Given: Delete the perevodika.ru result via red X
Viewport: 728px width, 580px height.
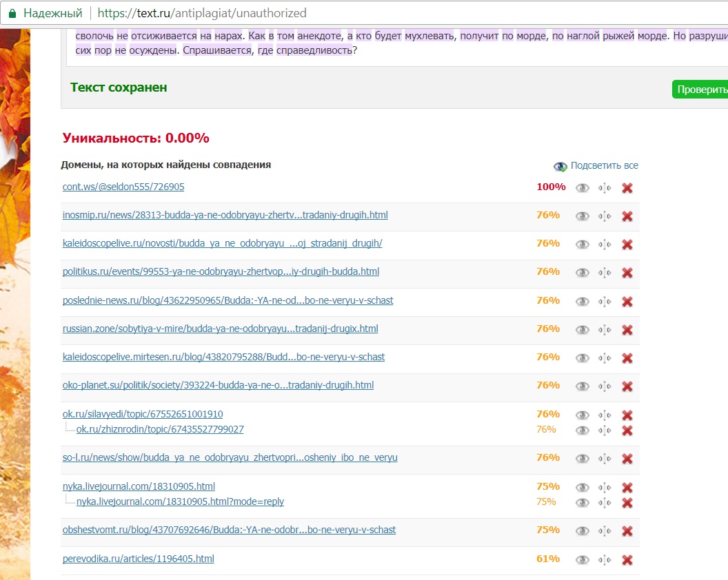Looking at the screenshot, I should [627, 560].
